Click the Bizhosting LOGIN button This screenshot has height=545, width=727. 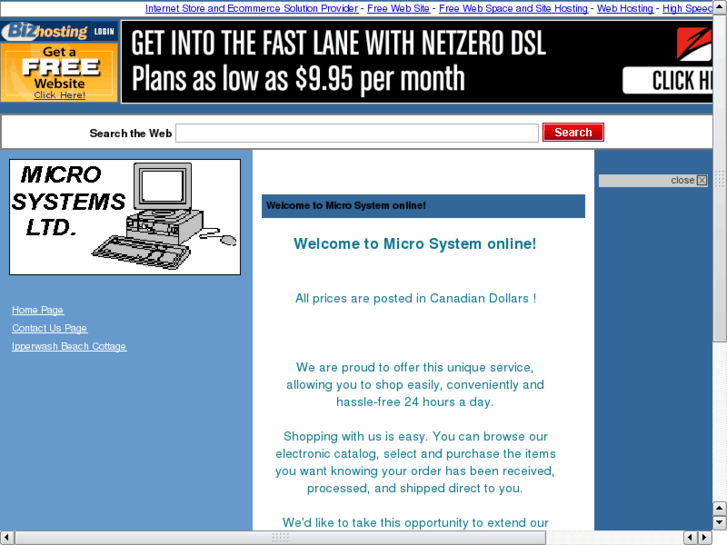[104, 32]
